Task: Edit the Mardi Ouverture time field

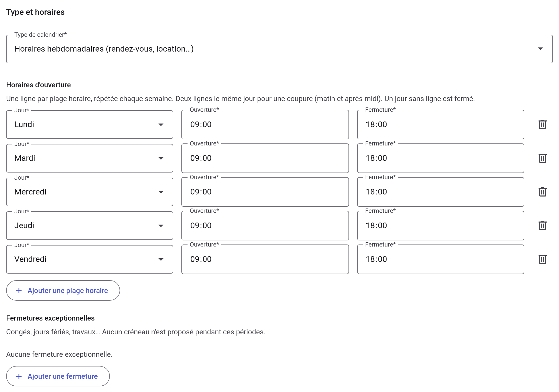Action: tap(265, 158)
